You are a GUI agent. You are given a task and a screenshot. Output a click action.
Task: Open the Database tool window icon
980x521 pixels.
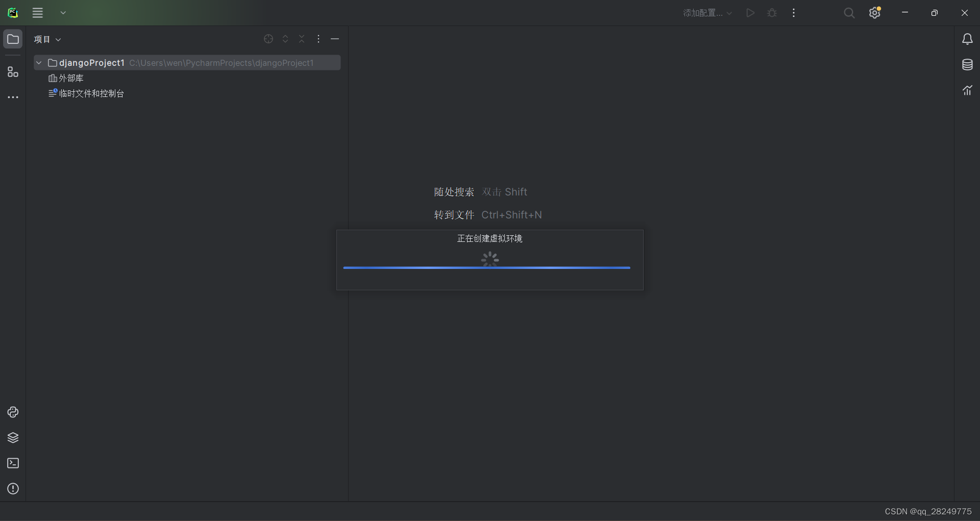tap(967, 65)
